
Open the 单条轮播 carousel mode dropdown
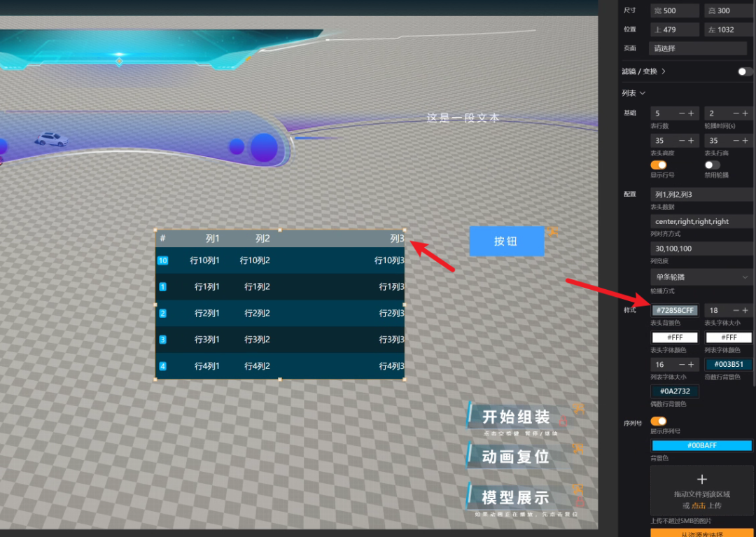pos(701,277)
